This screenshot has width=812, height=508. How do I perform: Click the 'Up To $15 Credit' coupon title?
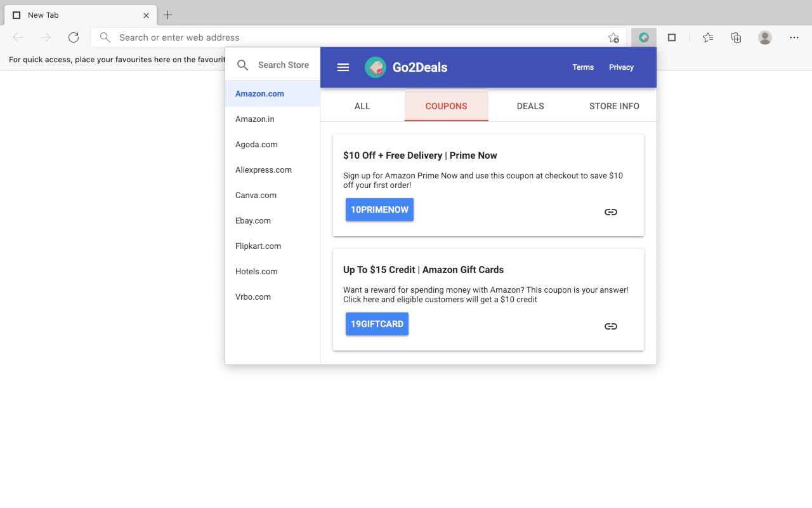point(423,270)
